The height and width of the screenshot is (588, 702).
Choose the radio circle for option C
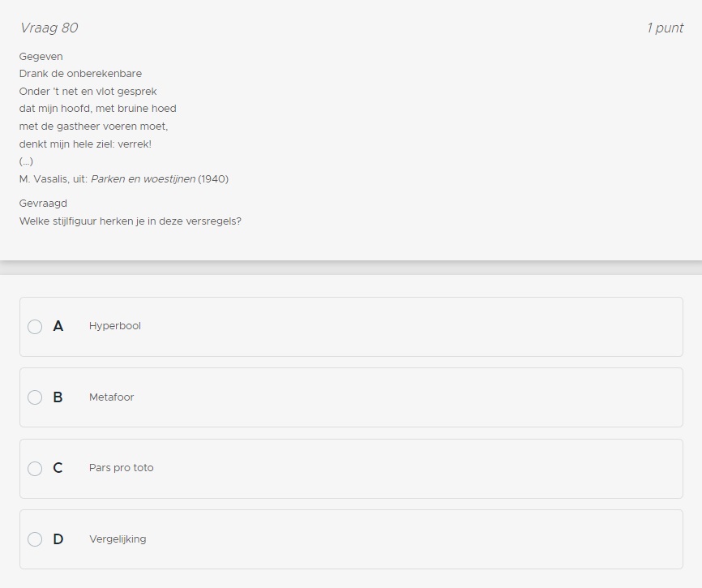point(35,469)
